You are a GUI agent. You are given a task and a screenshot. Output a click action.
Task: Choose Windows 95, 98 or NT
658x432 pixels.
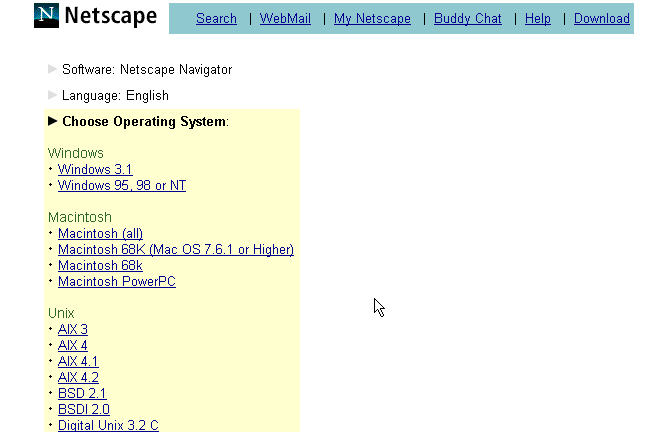[x=121, y=186]
